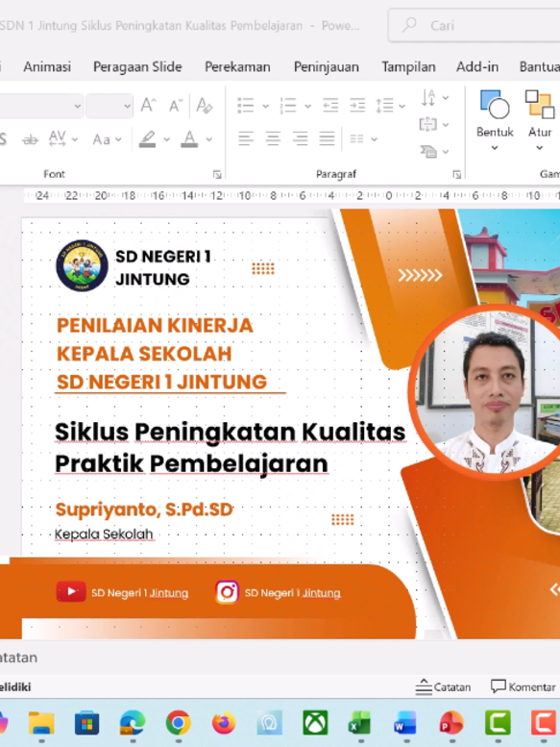Open the Paragraf dialog launcher
This screenshot has height=747, width=560.
457,175
